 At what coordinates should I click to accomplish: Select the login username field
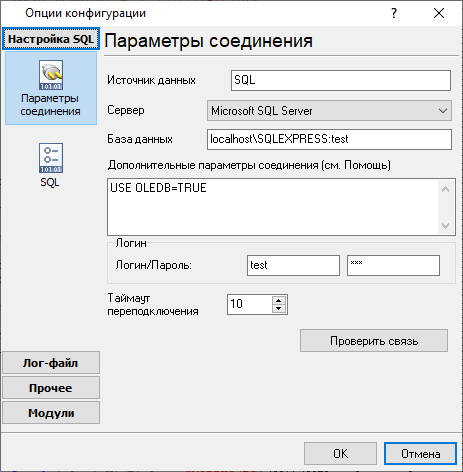click(293, 265)
